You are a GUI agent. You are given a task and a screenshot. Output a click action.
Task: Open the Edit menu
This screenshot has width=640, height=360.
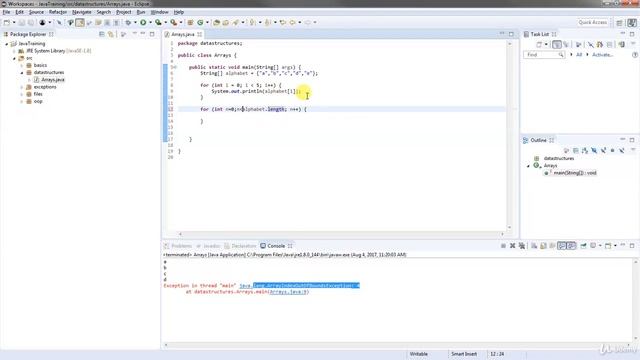[20, 12]
